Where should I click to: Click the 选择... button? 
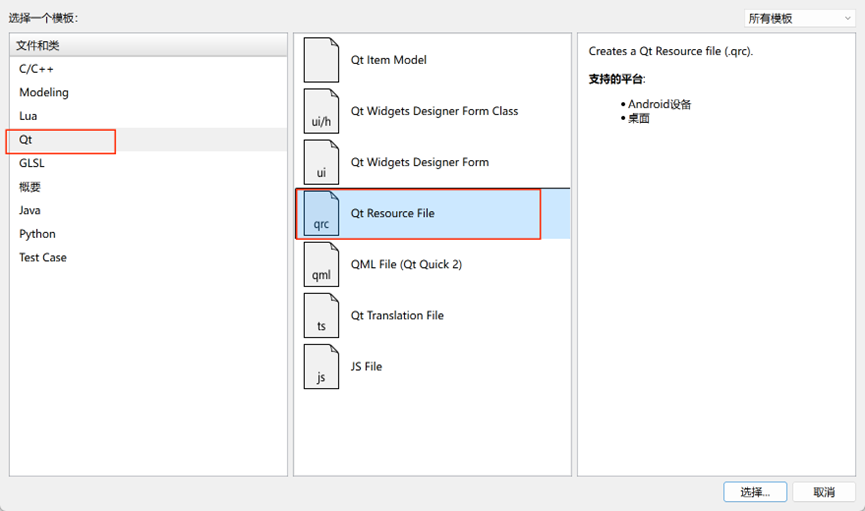tap(755, 492)
